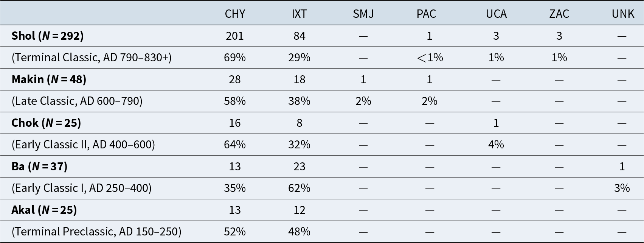This screenshot has width=644, height=243.
Task: Select the Akal (N = 25) row label
Action: point(44,210)
